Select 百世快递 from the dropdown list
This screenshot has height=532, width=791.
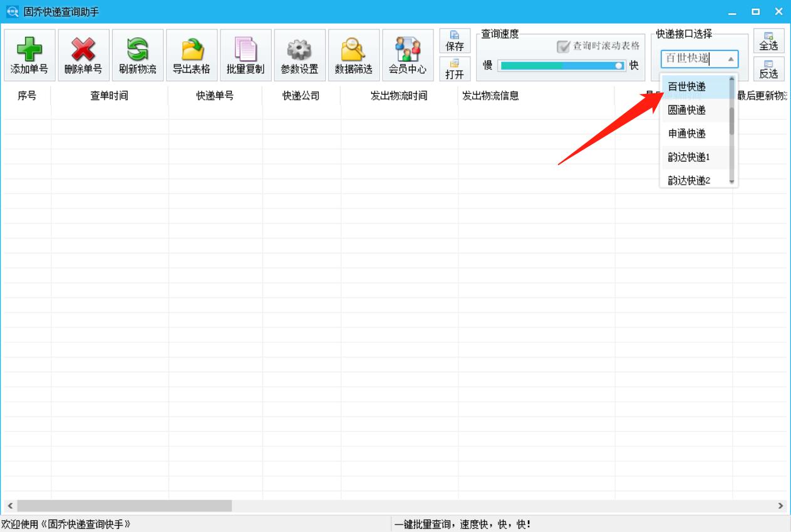[x=695, y=86]
